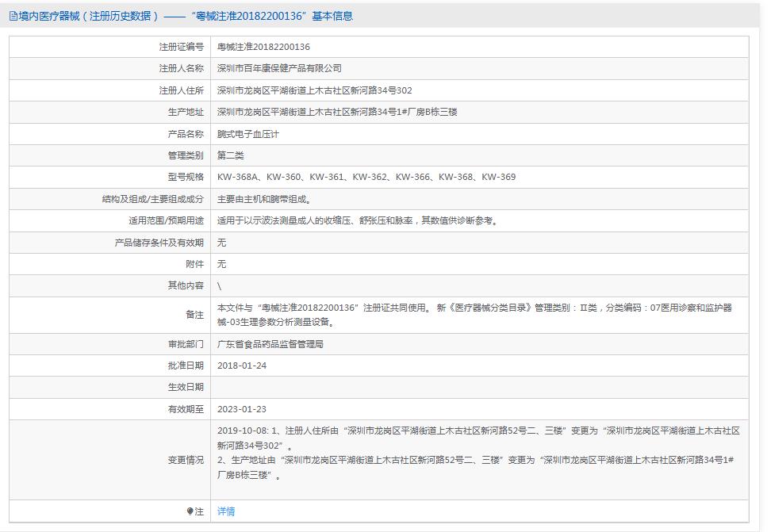The width and height of the screenshot is (771, 532).
Task: Click the company name 深圳市百年康保健产品有限公司
Action: point(282,68)
